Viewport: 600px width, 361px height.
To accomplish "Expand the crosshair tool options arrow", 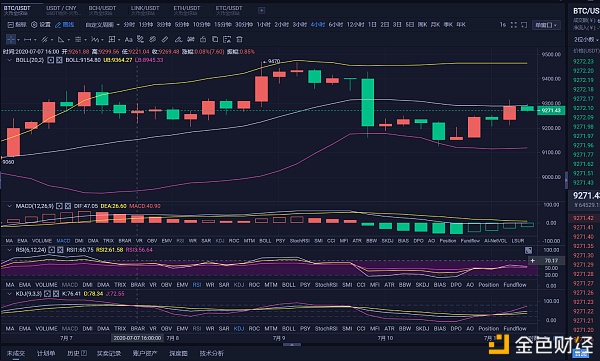I will 18,39.
